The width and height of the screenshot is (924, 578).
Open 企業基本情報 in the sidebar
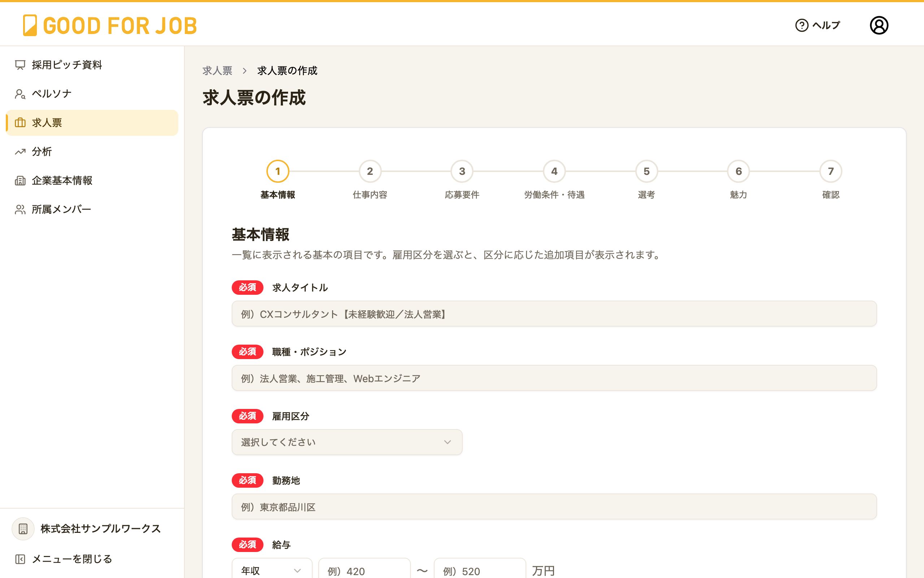tap(92, 180)
